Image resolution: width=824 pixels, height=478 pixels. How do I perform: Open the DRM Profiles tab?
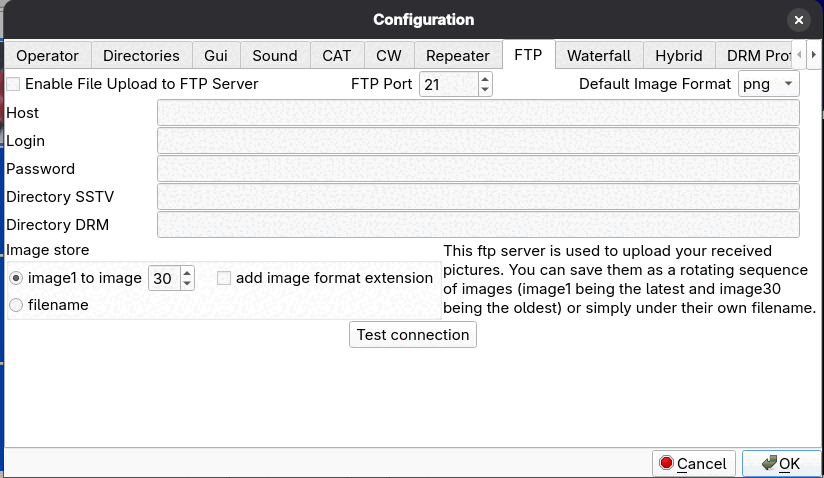(754, 55)
